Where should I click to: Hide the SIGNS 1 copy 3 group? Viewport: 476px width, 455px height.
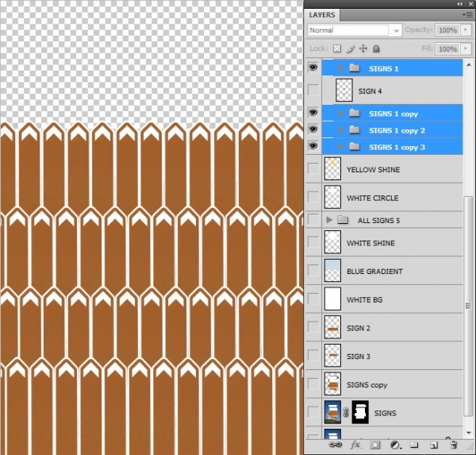(x=313, y=146)
